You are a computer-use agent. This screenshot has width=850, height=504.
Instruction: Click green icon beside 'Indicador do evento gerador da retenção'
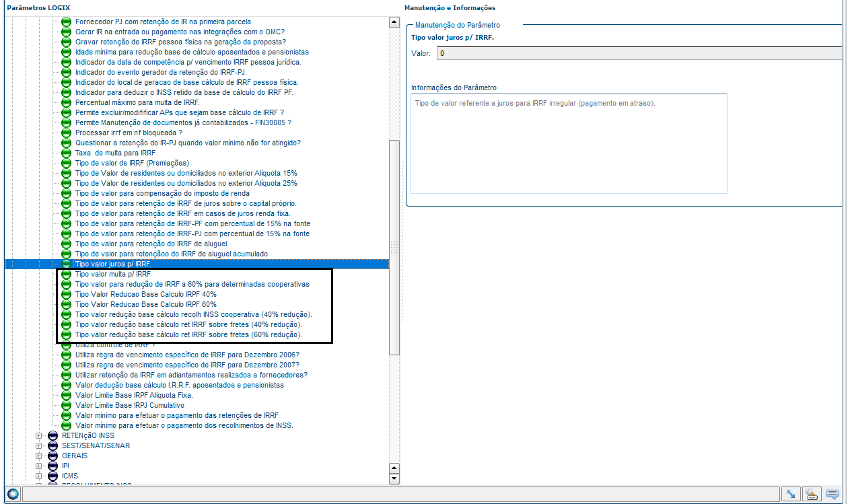tap(66, 72)
